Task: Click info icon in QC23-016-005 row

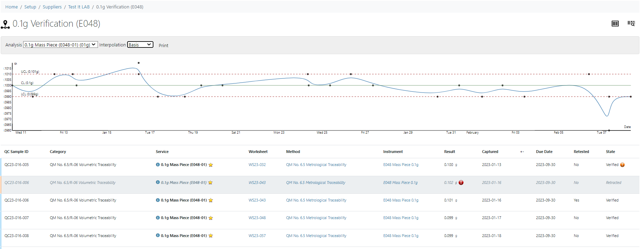Action: coord(158,165)
